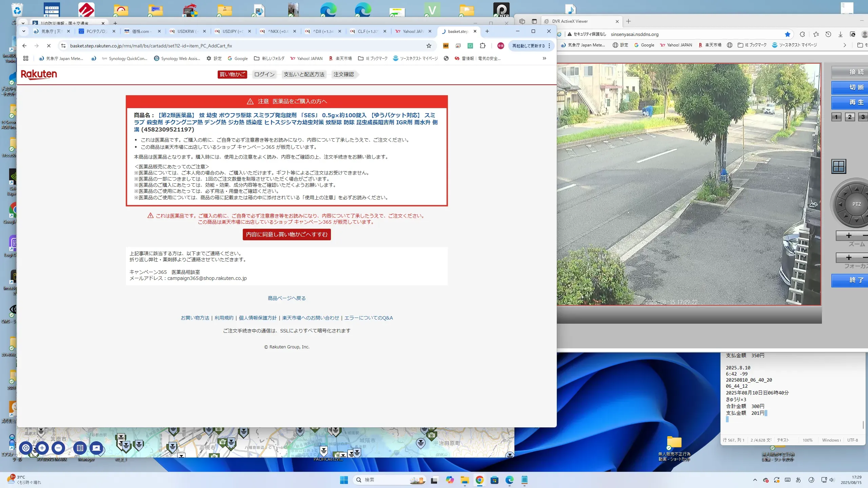Open Chrome from the Windows taskbar
The width and height of the screenshot is (868, 488).
point(479,480)
